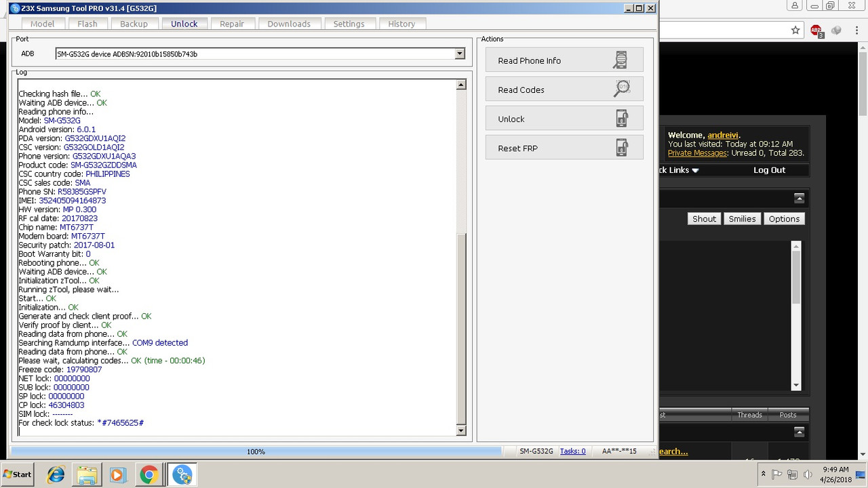Open the Adblock Plus extension icon
This screenshot has height=488, width=868.
(816, 30)
